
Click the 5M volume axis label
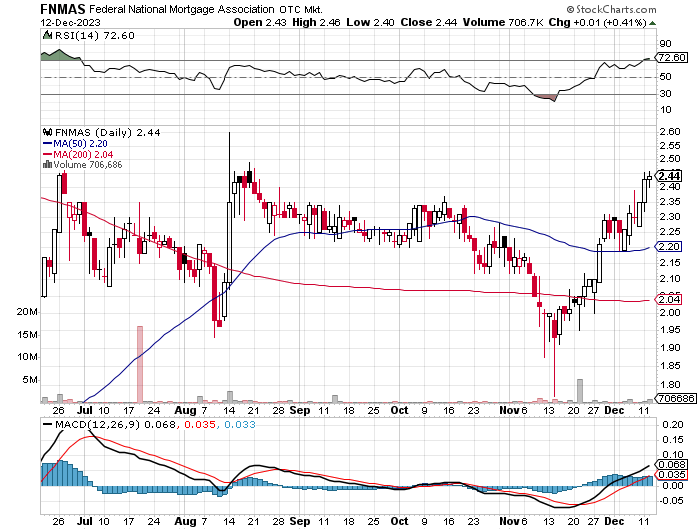pyautogui.click(x=30, y=380)
